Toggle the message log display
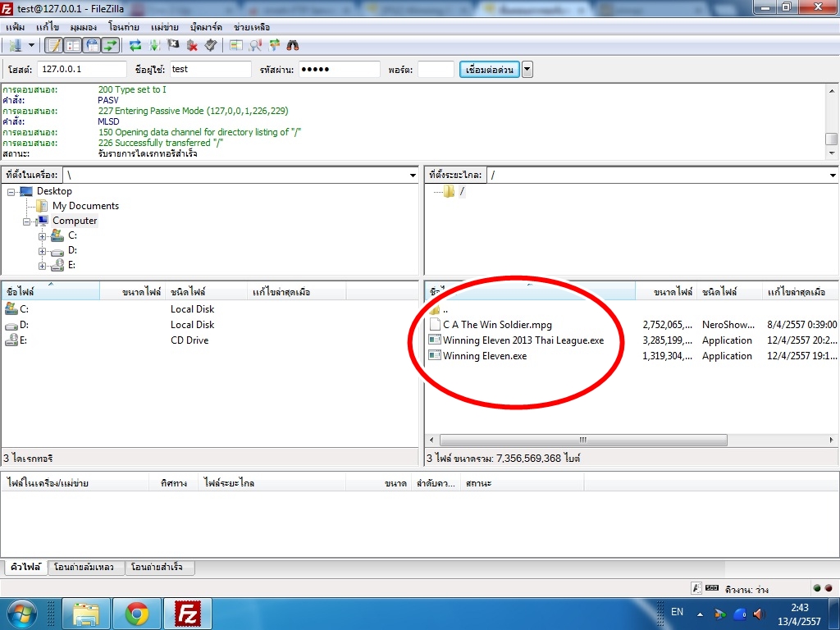 tap(54, 46)
